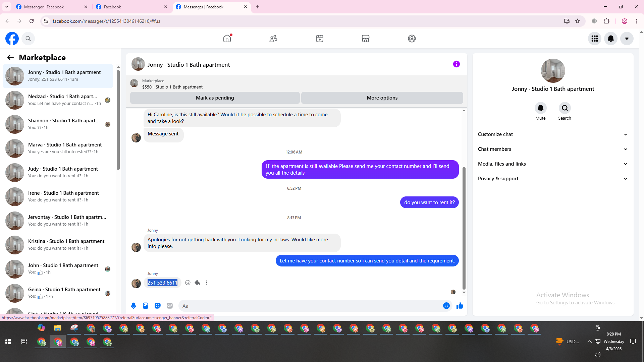Click the voice clip microphone icon
This screenshot has width=644, height=362.
133,306
